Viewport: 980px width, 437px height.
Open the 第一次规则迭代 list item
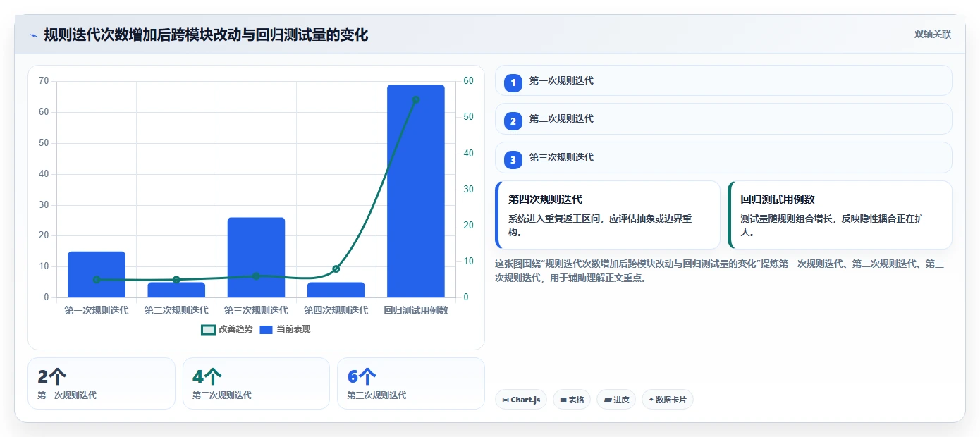(x=723, y=80)
